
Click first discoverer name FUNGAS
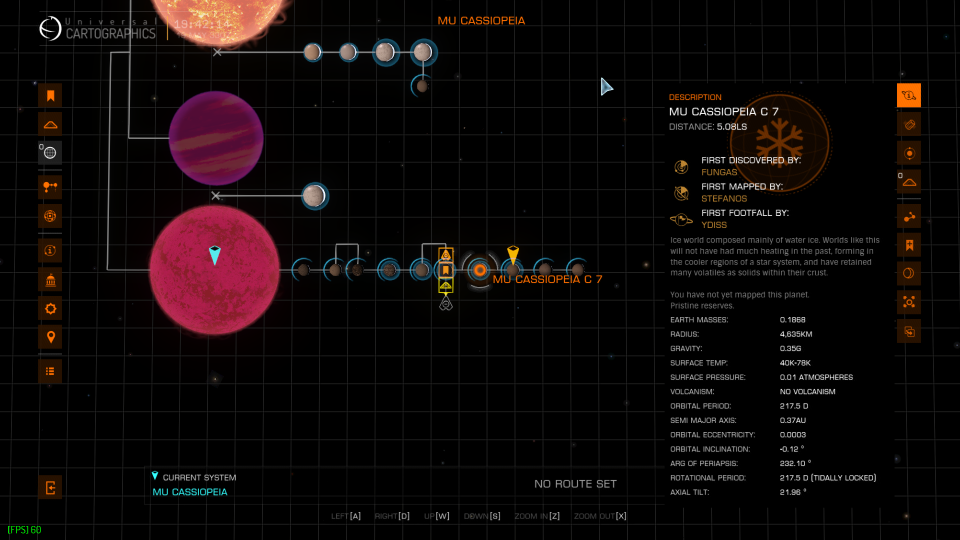719,172
